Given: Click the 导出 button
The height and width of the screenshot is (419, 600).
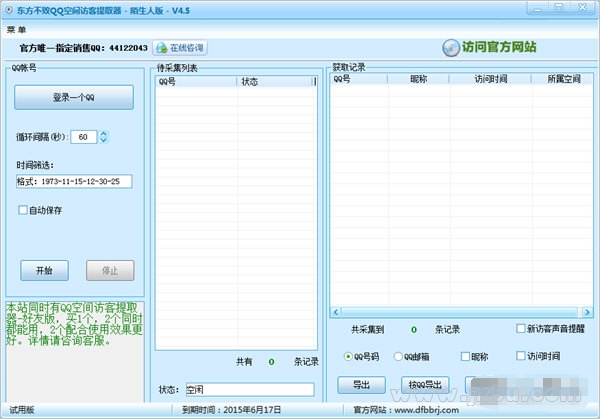Looking at the screenshot, I should click(x=361, y=385).
